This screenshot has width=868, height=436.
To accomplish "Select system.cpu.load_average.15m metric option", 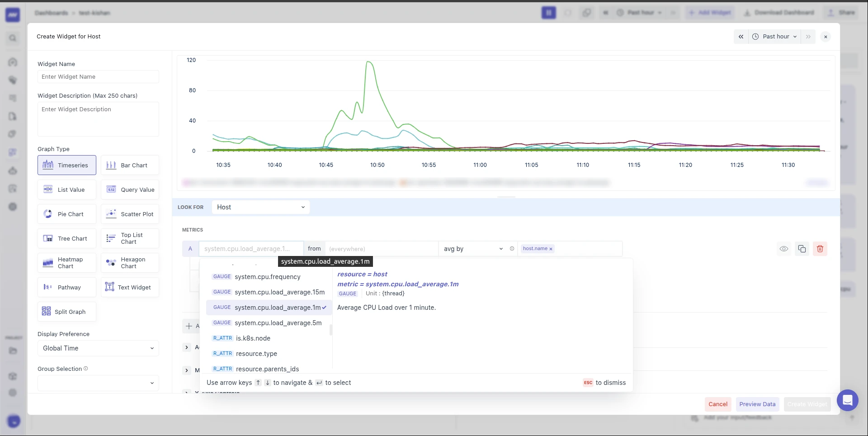I will point(269,292).
